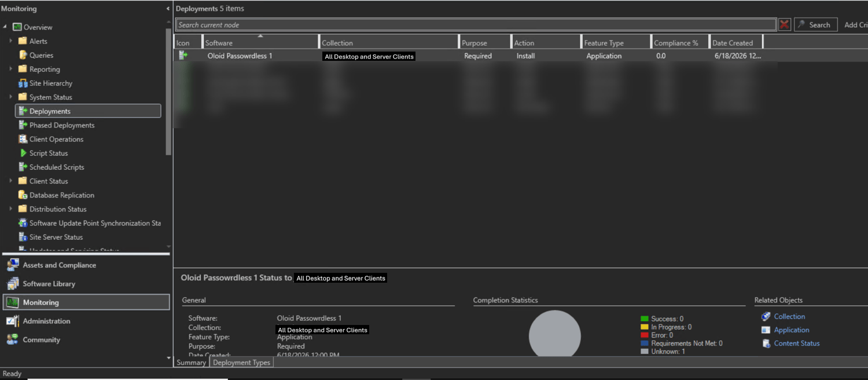This screenshot has width=868, height=380.
Task: Select Phased Deployments in the tree
Action: (62, 125)
